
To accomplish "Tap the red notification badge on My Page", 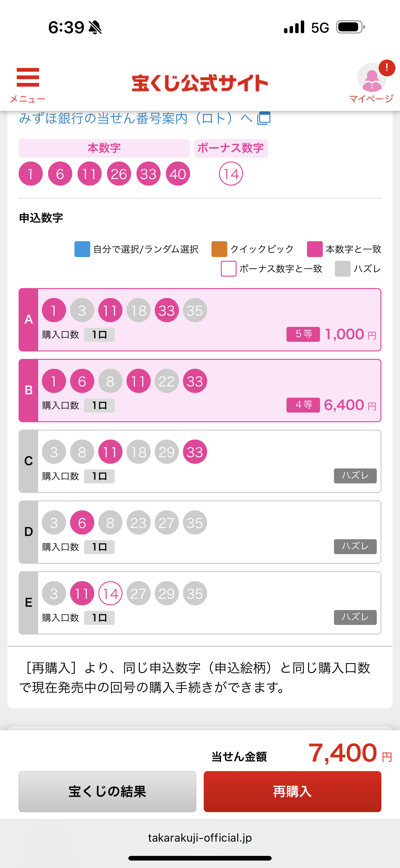I will click(387, 68).
